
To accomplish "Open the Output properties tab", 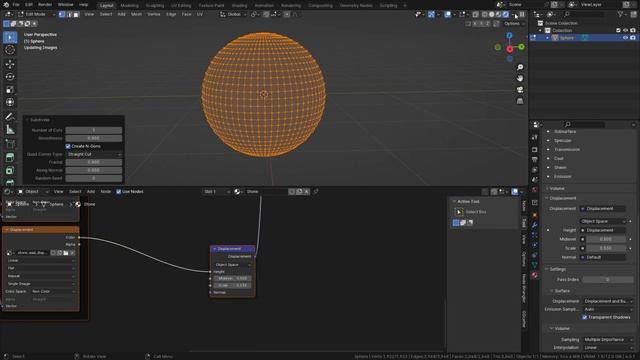I will point(535,160).
